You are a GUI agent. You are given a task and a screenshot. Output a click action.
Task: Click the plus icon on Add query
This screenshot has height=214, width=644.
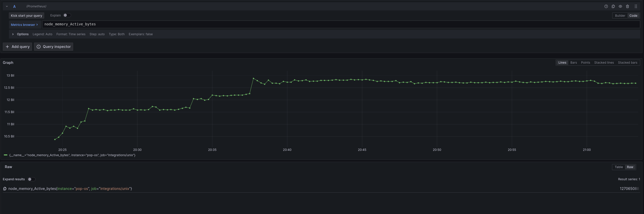click(7, 47)
